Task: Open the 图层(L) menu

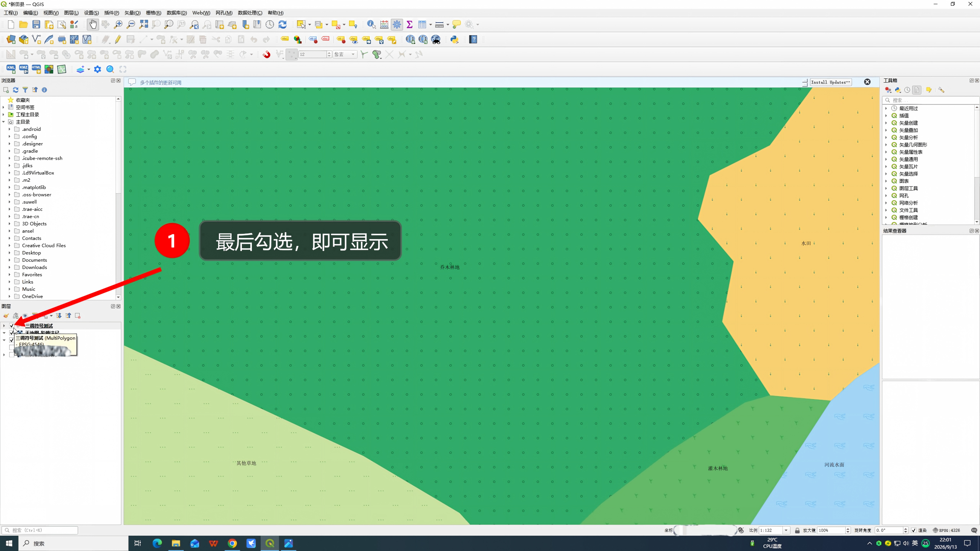Action: [x=71, y=13]
